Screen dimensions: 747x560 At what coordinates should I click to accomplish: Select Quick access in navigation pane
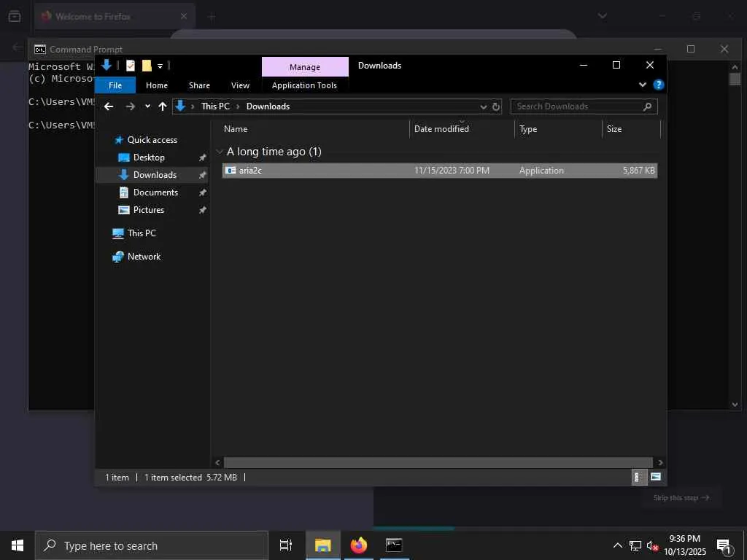coord(152,140)
